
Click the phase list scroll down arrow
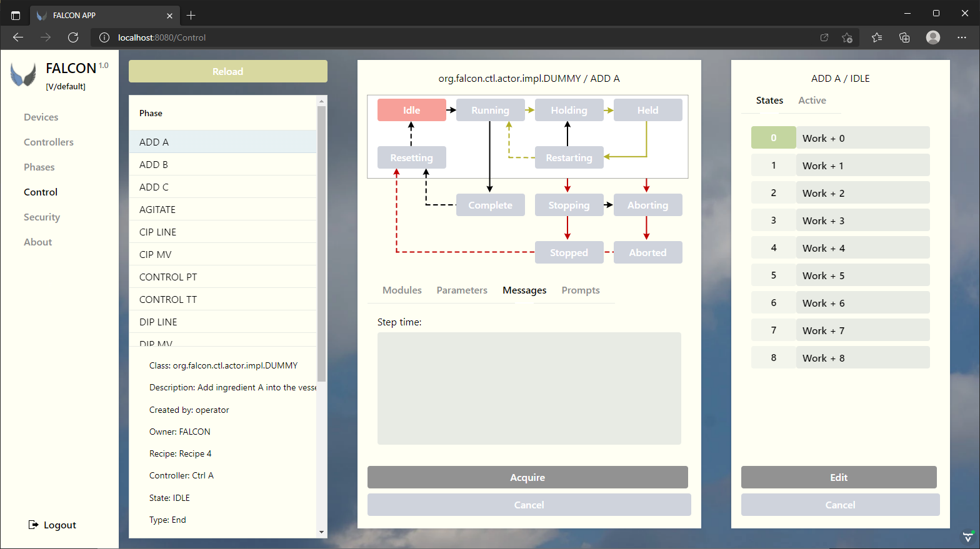[321, 532]
